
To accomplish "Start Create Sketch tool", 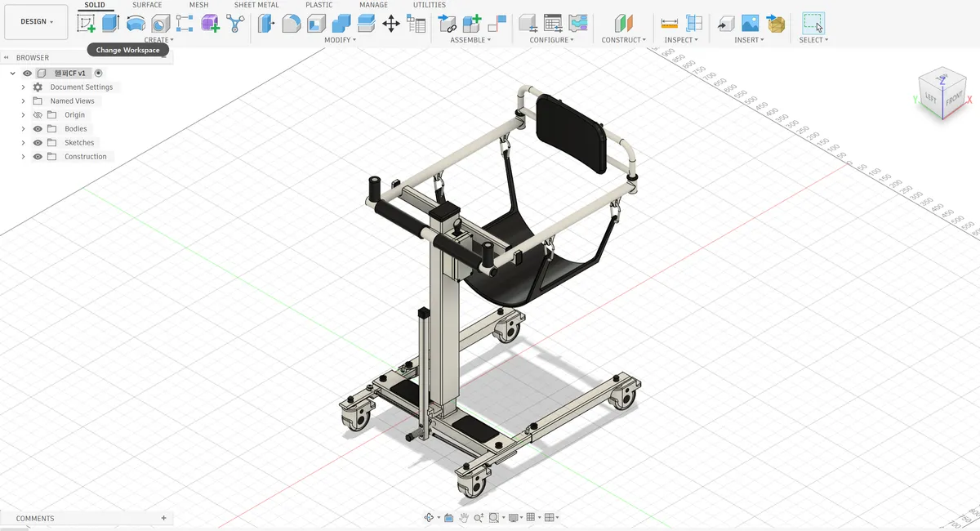I will [x=86, y=24].
